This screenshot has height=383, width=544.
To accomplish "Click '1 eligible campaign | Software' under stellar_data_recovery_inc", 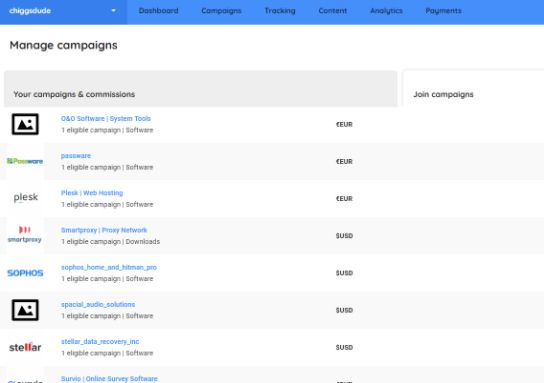I will pos(107,353).
